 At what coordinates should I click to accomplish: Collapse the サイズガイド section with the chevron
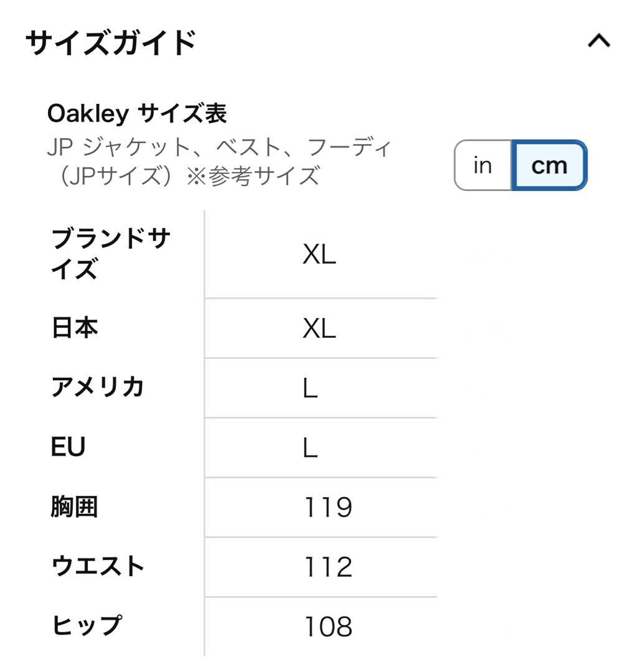point(600,41)
